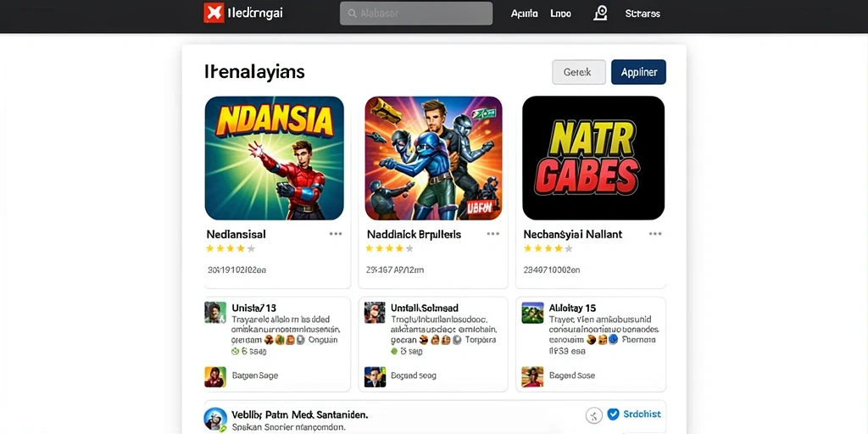Click the Bagen Sage user avatar
868x434 pixels.
[x=215, y=376]
